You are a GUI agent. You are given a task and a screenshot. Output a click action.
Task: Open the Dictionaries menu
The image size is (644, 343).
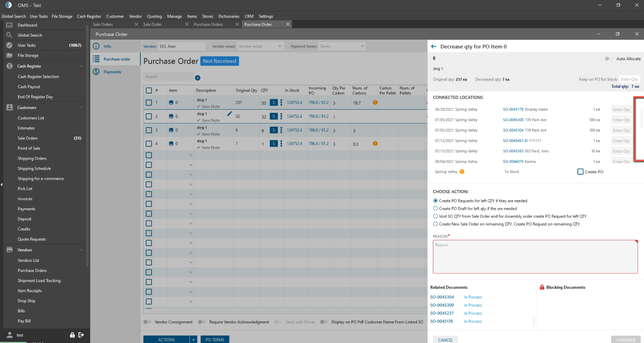pyautogui.click(x=229, y=16)
